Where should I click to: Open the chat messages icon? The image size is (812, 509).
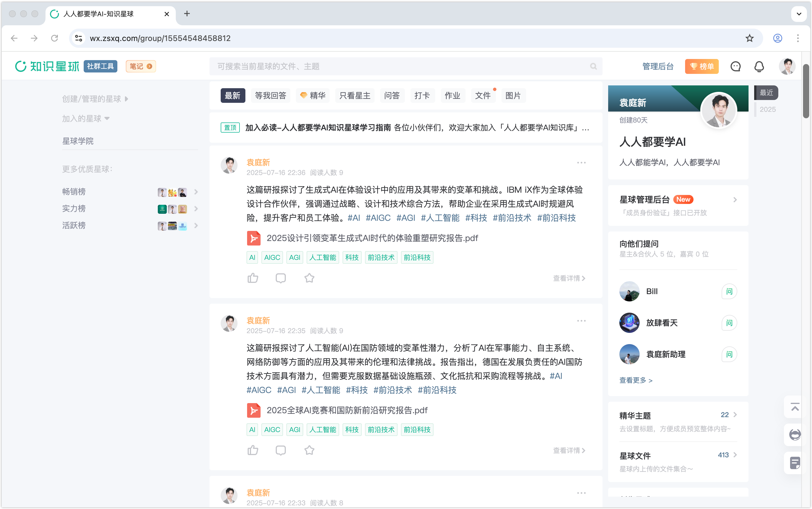click(x=735, y=66)
